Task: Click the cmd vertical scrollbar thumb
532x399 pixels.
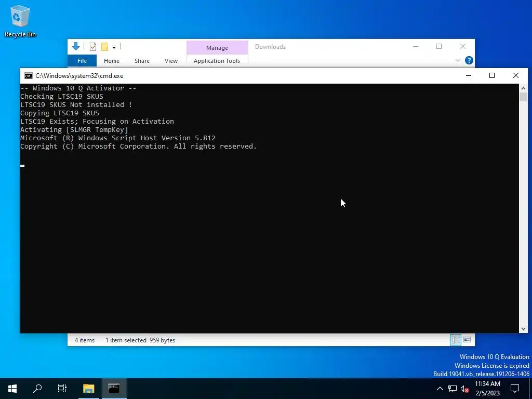Action: click(x=523, y=97)
